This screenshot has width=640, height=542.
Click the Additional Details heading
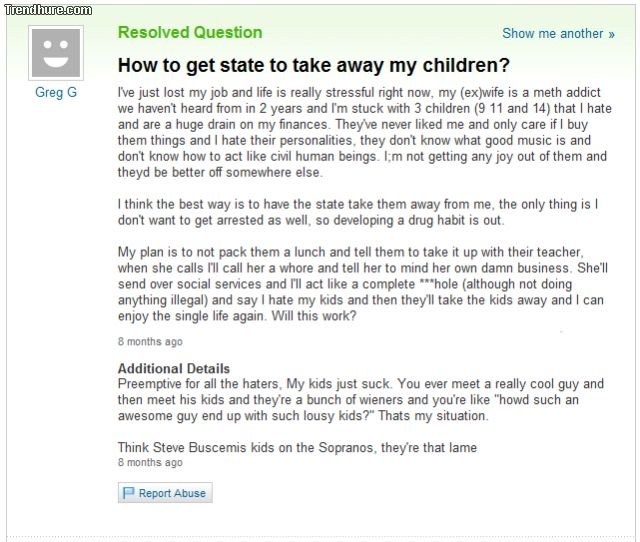[x=174, y=369]
